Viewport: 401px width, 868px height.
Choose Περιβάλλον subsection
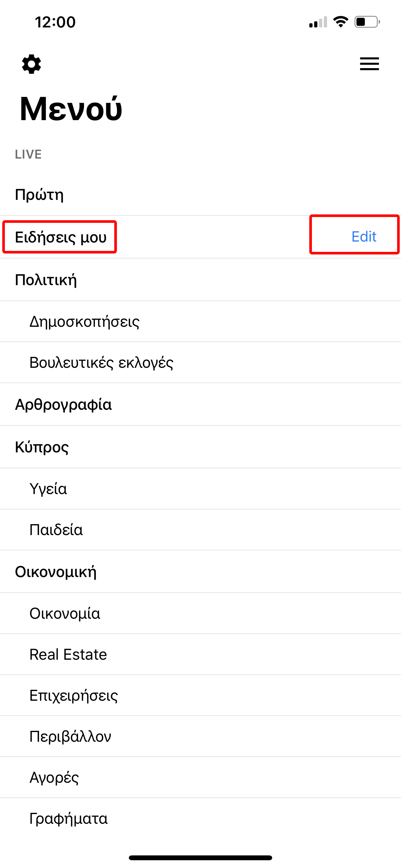click(200, 737)
